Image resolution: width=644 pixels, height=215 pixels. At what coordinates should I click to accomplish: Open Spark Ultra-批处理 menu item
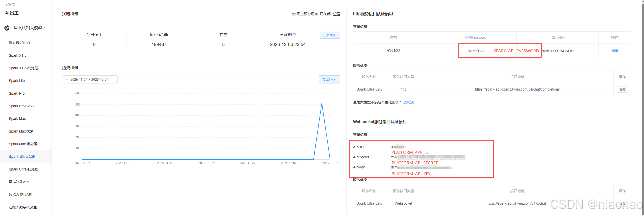point(23,169)
